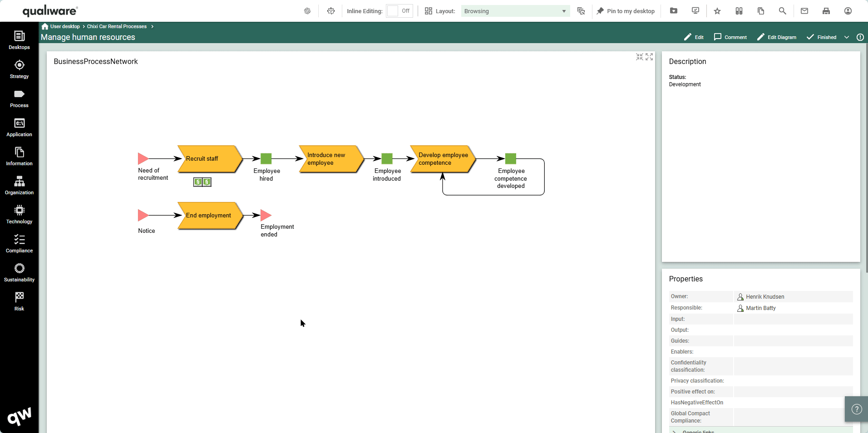Image resolution: width=868 pixels, height=433 pixels.
Task: Click the print icon in toolbar
Action: (826, 11)
